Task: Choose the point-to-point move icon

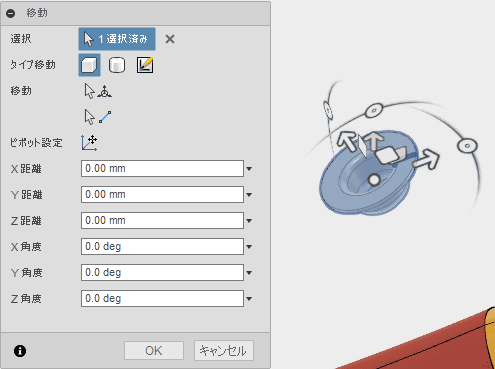Action: [97, 117]
